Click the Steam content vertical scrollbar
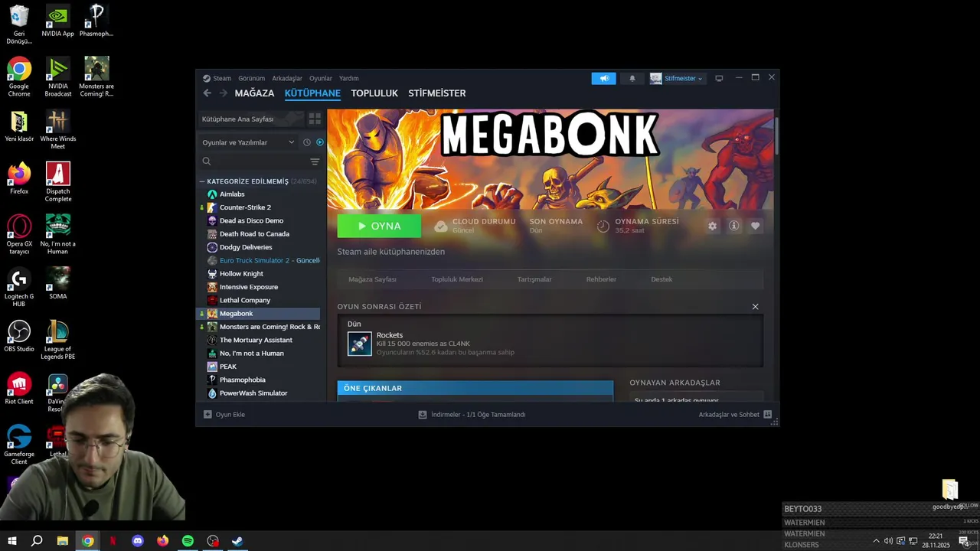This screenshot has height=551, width=980. [776, 138]
